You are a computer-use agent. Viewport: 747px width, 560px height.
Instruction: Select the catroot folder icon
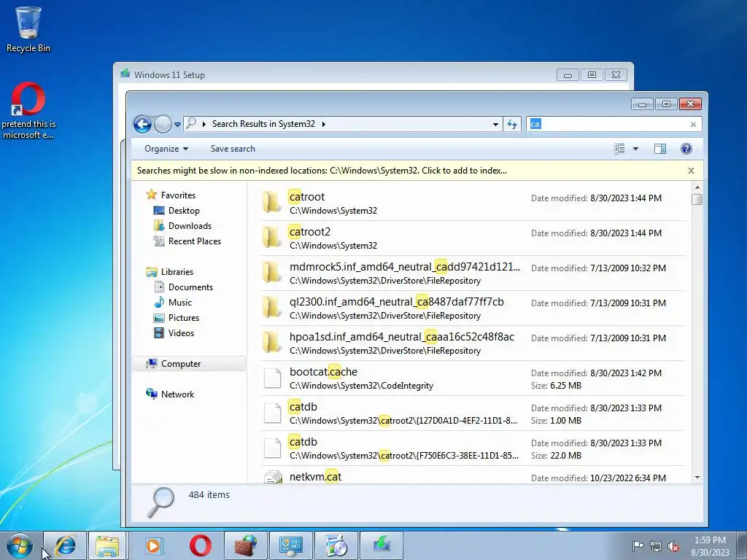click(272, 203)
